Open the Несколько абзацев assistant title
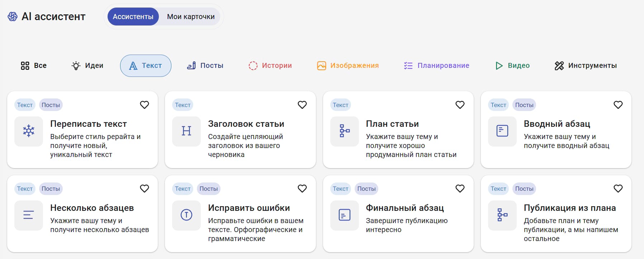The width and height of the screenshot is (644, 259). click(92, 208)
